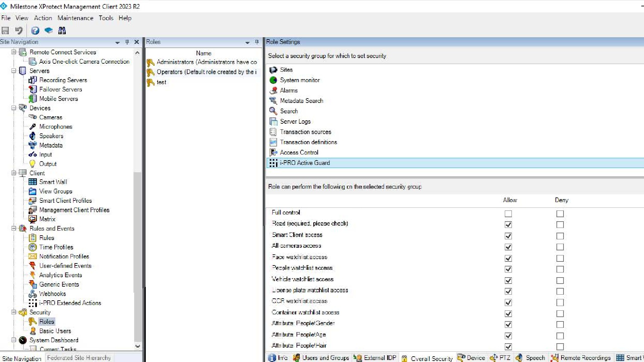Click the Metadata Search security group icon
The image size is (644, 362).
[273, 100]
